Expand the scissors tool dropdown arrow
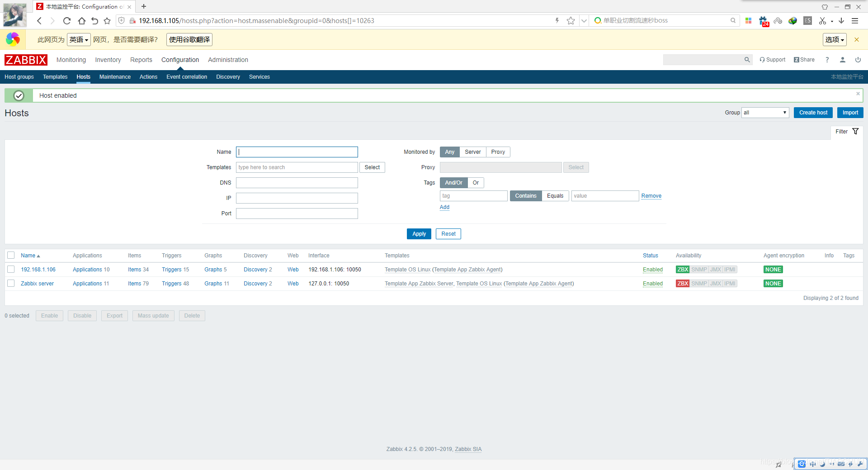The height and width of the screenshot is (470, 868). click(x=832, y=21)
